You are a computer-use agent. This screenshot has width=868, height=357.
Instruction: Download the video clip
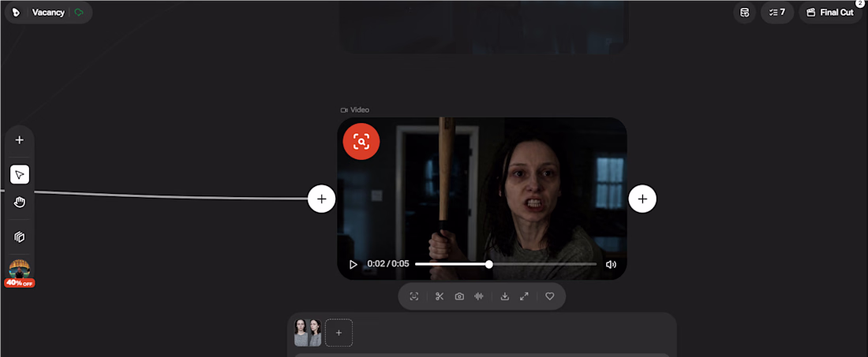[504, 296]
